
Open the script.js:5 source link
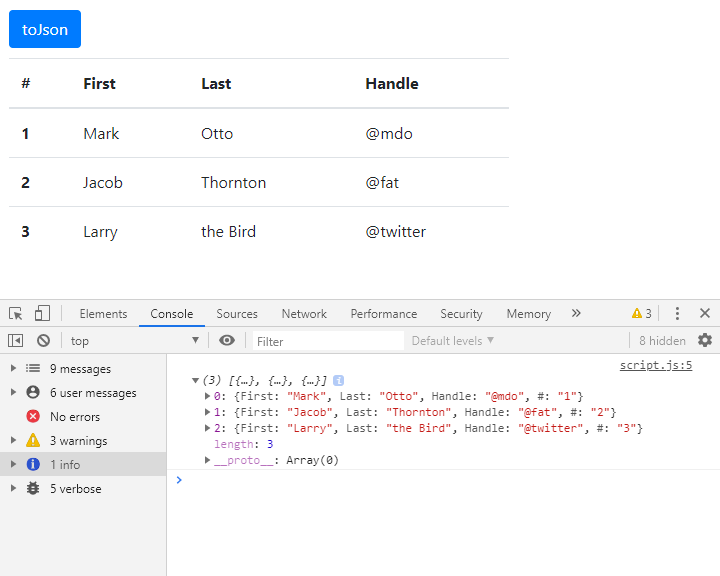coord(656,366)
